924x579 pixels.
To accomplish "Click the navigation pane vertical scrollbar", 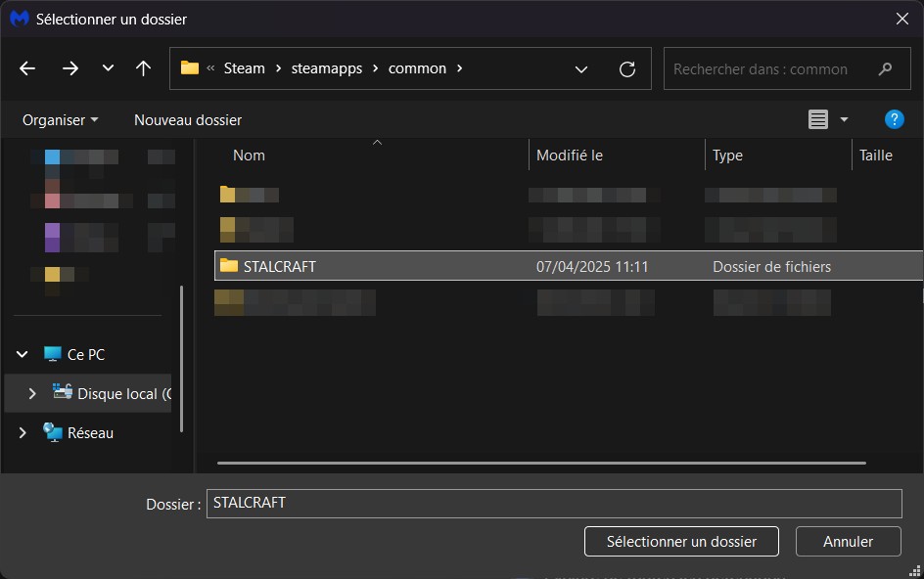I will coord(181,359).
